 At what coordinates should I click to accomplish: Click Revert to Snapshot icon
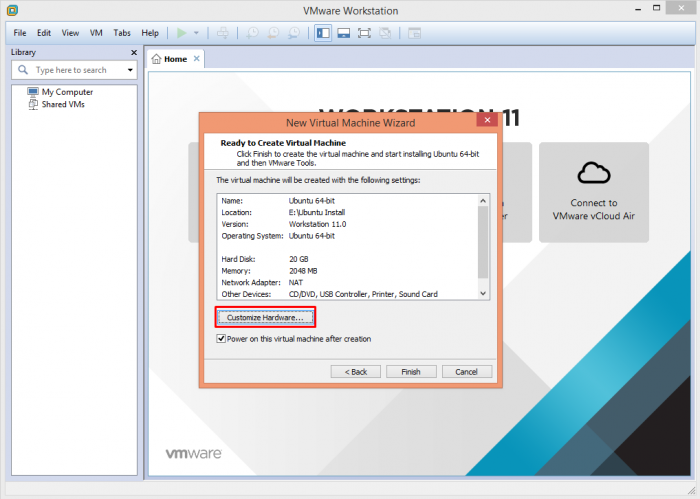[273, 33]
